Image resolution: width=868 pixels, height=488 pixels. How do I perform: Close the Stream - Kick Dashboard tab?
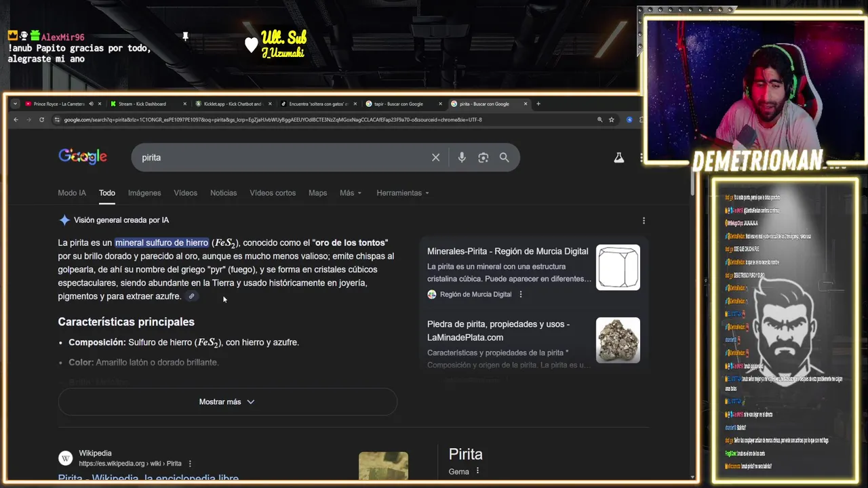(x=184, y=104)
